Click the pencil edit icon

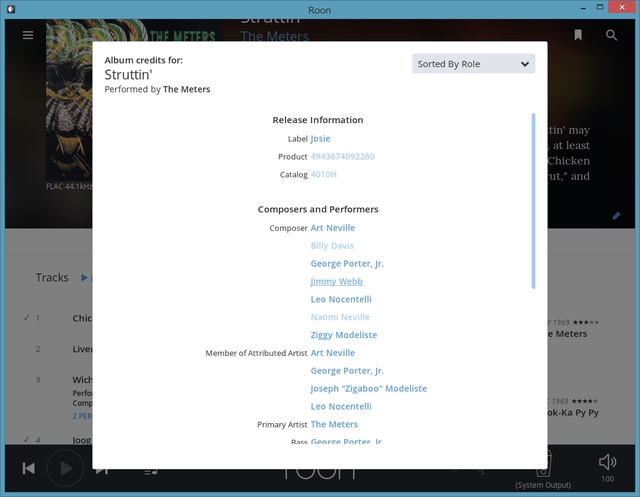pos(616,216)
